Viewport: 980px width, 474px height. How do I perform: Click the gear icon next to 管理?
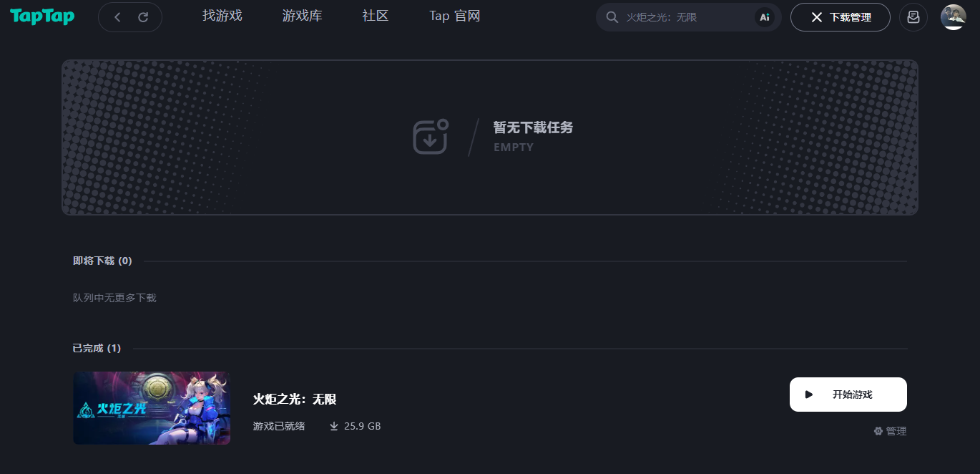point(878,431)
